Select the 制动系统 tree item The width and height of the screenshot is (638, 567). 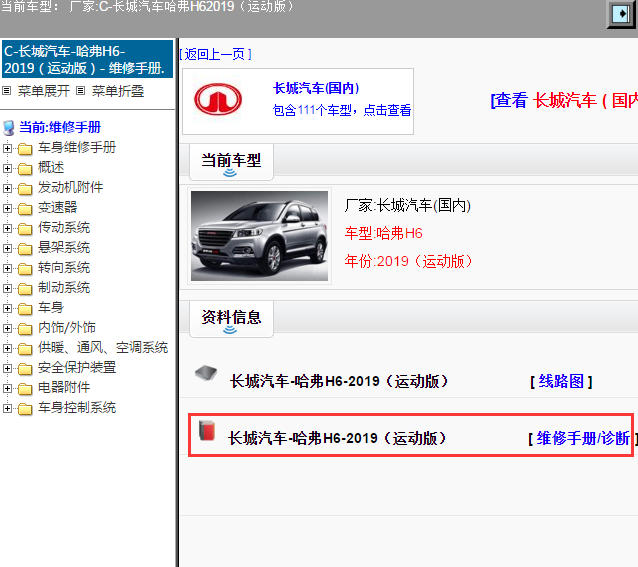pos(64,287)
